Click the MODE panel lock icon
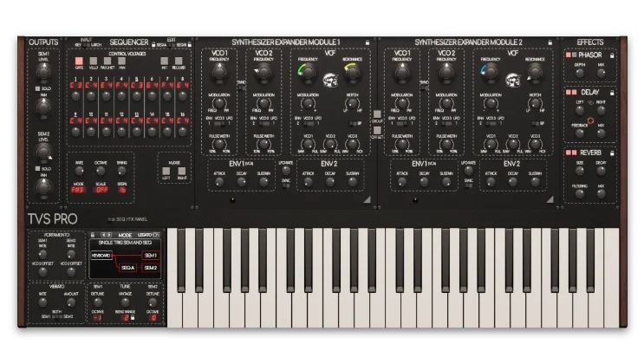The height and width of the screenshot is (364, 644). coord(94,235)
